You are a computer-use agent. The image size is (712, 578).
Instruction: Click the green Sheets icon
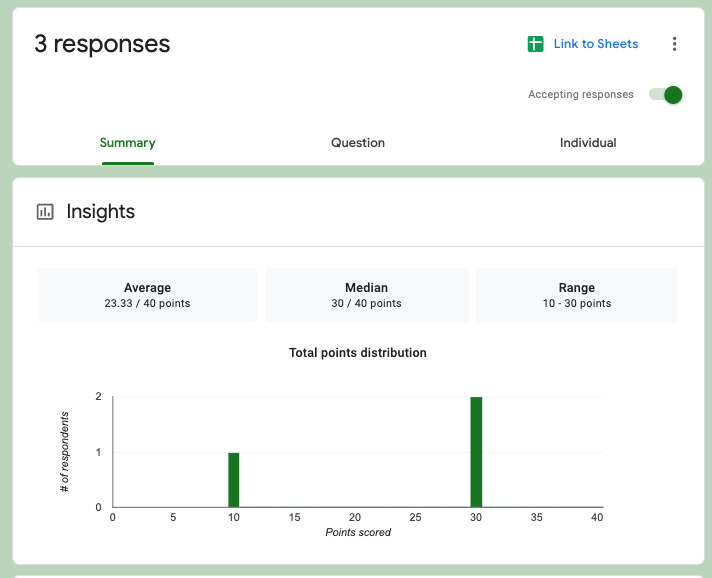pos(535,44)
